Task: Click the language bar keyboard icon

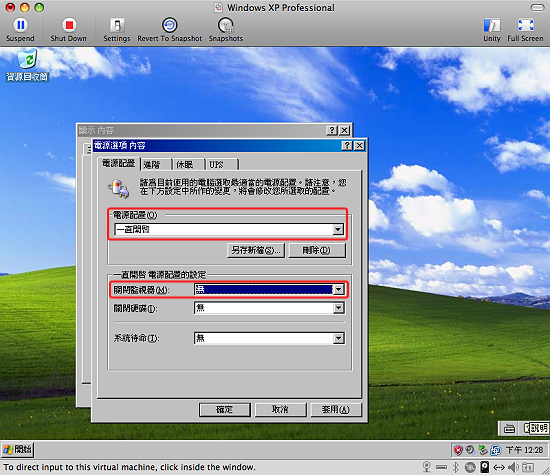Action: point(509,428)
